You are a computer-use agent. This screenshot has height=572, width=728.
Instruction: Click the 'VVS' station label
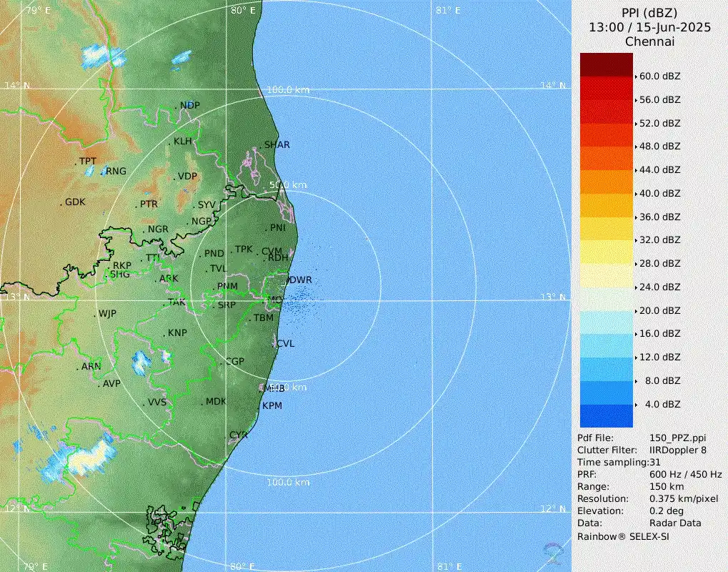pos(157,403)
